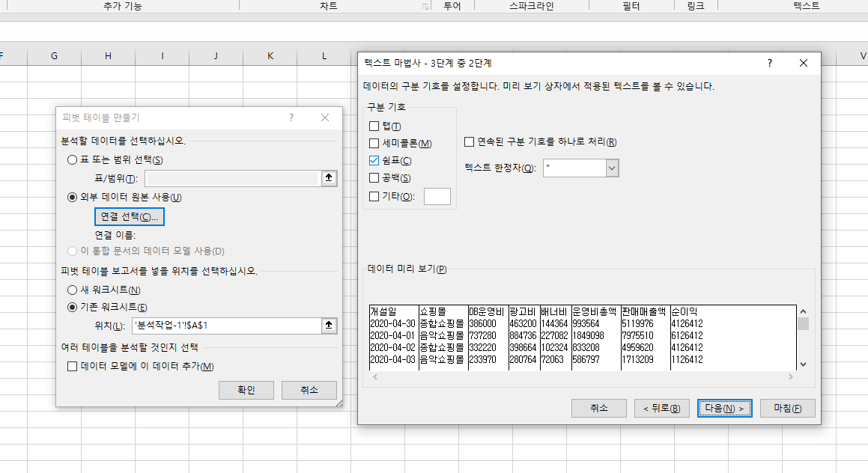The image size is (868, 473).
Task: Close the 텍스트 마법사 dialog
Action: [x=804, y=64]
